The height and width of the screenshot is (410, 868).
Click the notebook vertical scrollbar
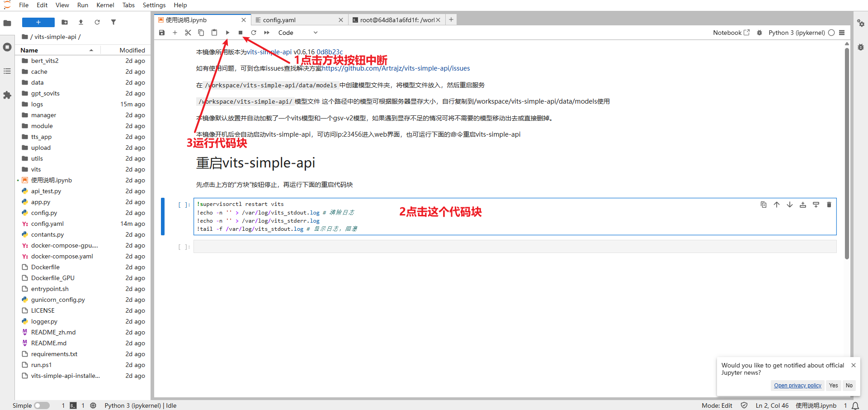click(x=847, y=154)
